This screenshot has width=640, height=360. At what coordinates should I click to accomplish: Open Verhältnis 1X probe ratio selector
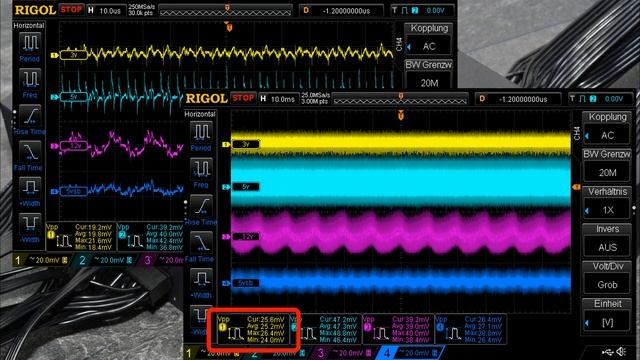click(607, 202)
